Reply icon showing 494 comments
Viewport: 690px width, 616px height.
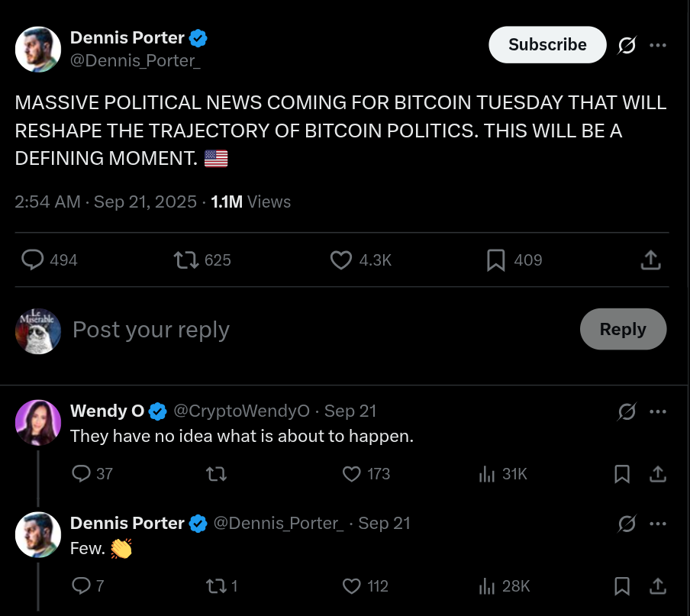(x=33, y=260)
